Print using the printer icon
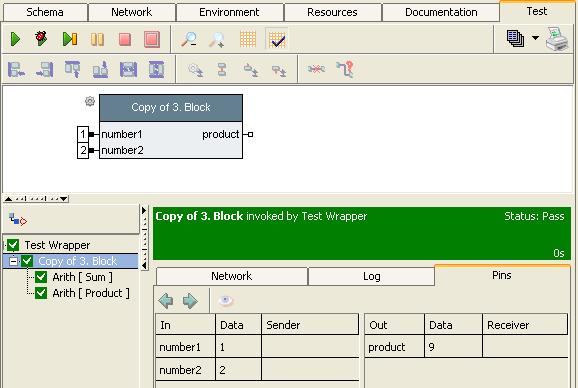Viewport: 578px width, 388px height. tap(557, 38)
